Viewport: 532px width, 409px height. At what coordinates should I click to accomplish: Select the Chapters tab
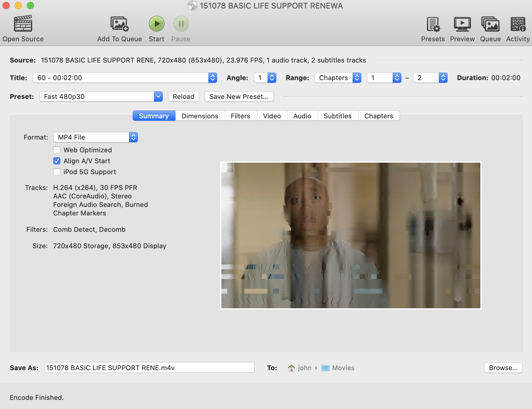379,116
